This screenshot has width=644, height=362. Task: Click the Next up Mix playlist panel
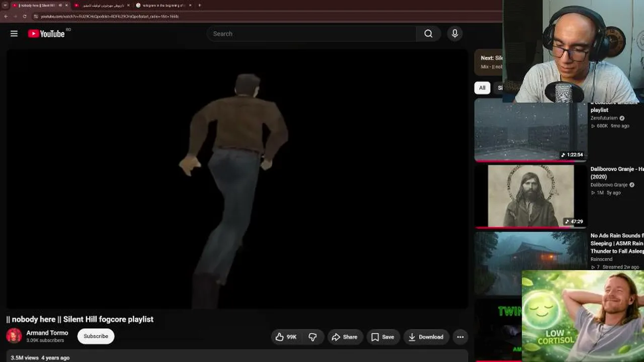point(488,62)
